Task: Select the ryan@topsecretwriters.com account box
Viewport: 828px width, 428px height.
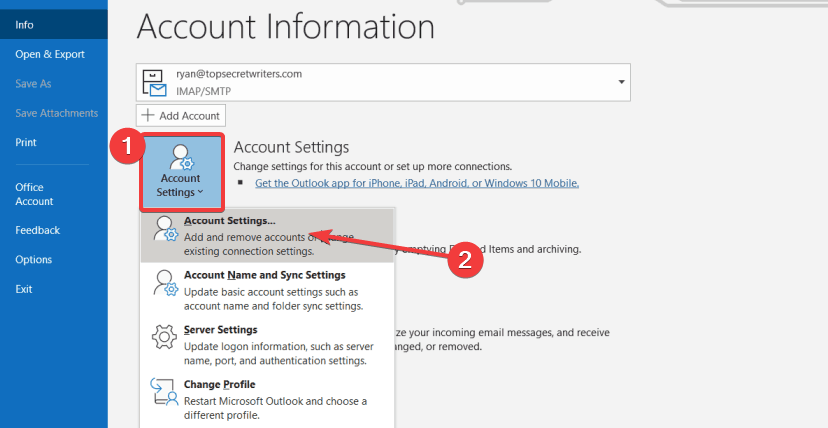Action: click(383, 82)
